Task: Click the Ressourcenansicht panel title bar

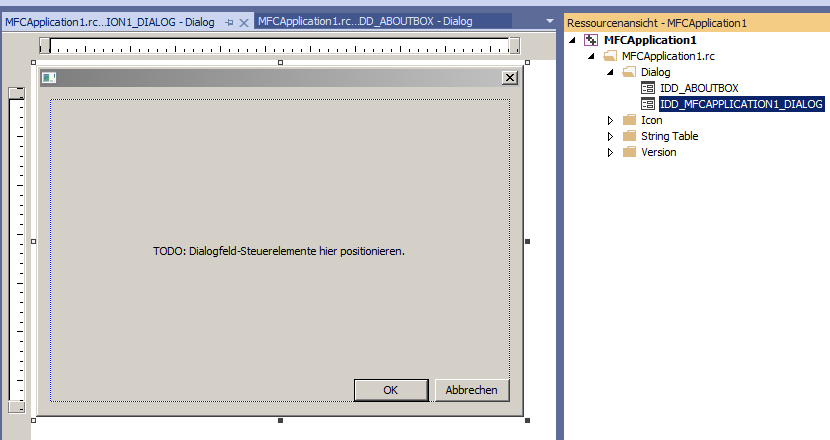Action: (x=697, y=23)
